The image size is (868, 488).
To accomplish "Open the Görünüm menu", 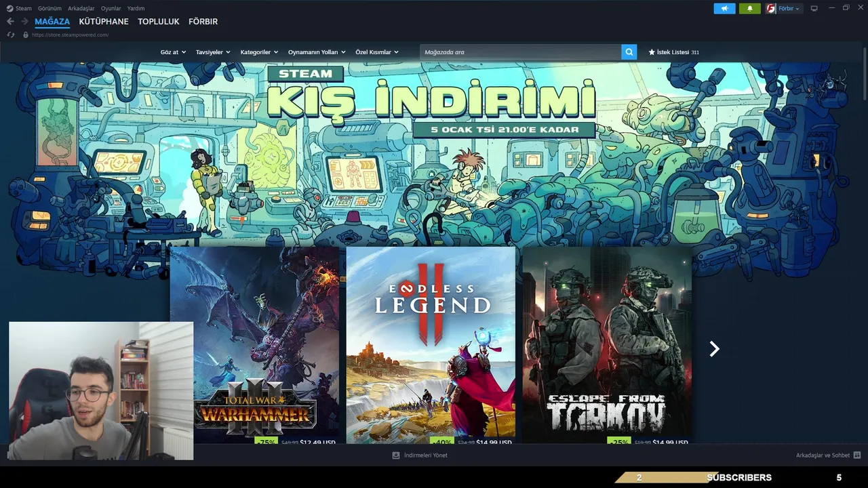I will coord(50,8).
